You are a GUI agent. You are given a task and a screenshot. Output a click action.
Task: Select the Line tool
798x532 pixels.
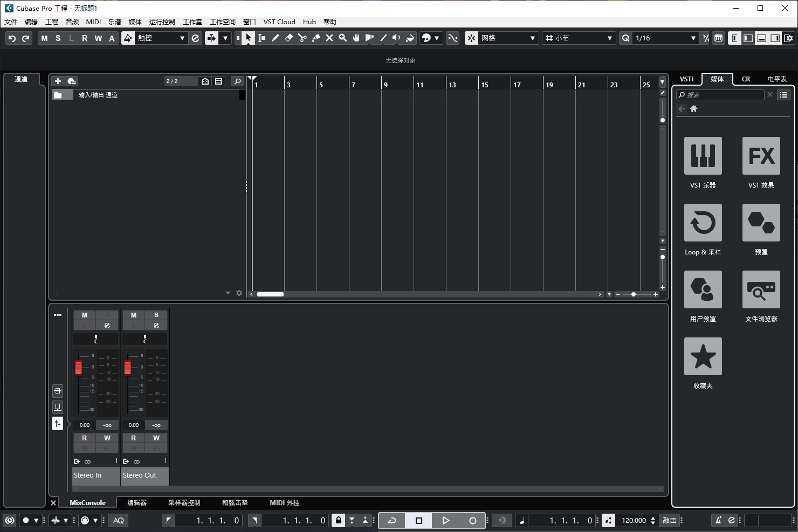pyautogui.click(x=383, y=38)
